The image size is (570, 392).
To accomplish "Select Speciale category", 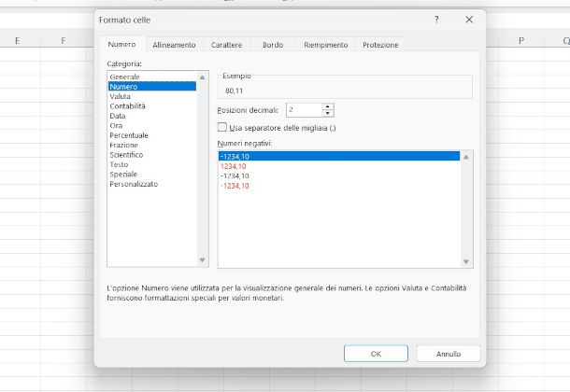I will coord(152,175).
